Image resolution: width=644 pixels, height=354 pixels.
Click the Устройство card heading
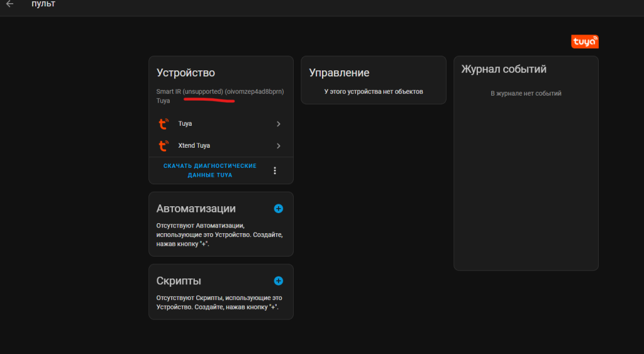tap(186, 74)
